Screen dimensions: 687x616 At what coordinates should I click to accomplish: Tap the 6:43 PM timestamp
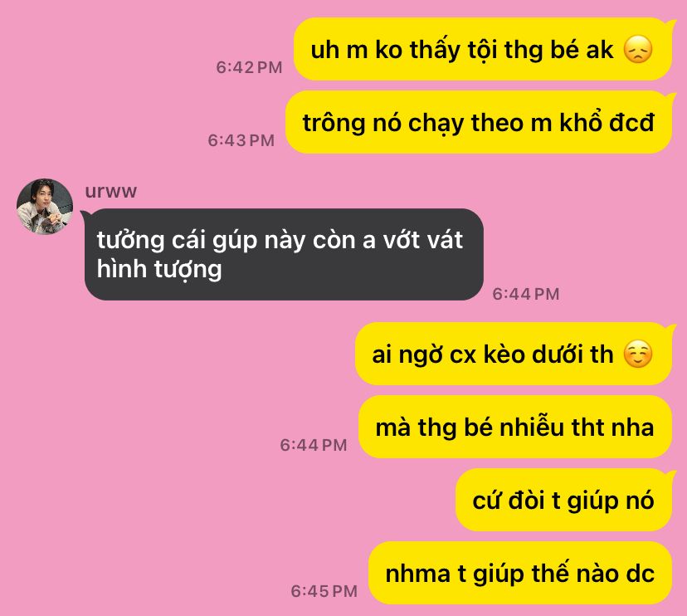[x=241, y=141]
